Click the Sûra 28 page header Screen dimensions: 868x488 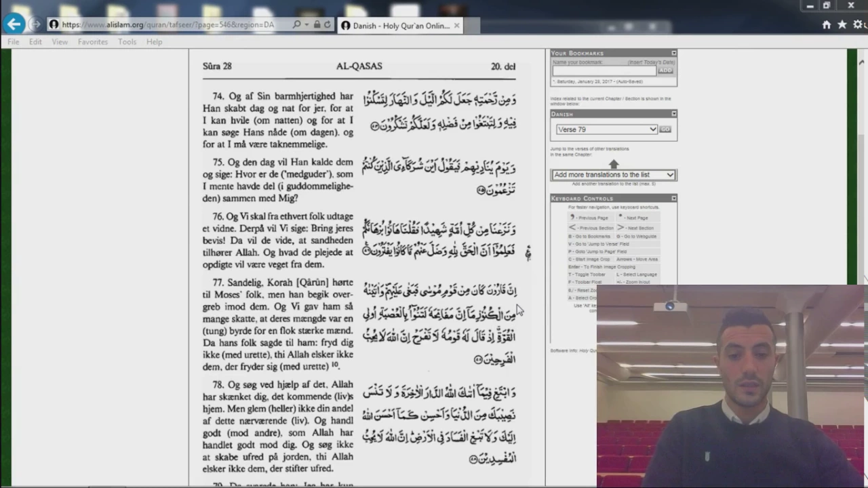pyautogui.click(x=217, y=66)
